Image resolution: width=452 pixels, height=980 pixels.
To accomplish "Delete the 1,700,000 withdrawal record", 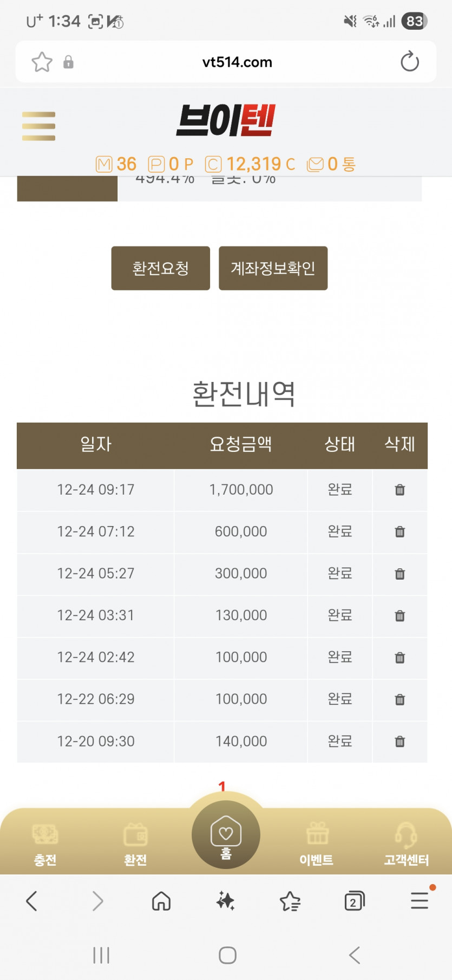I will [400, 490].
